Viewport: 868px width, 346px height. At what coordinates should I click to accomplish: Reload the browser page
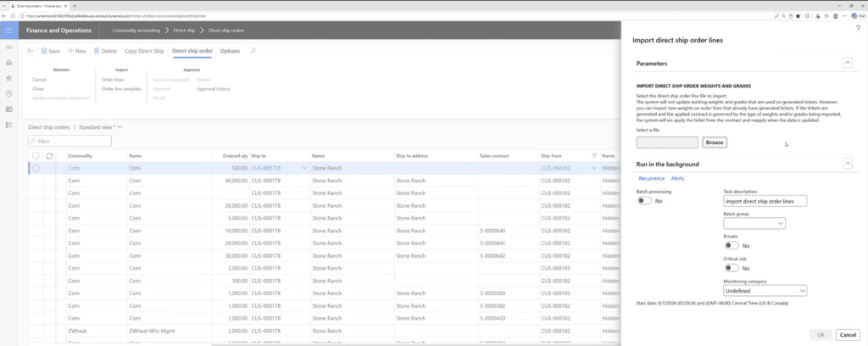(x=13, y=16)
